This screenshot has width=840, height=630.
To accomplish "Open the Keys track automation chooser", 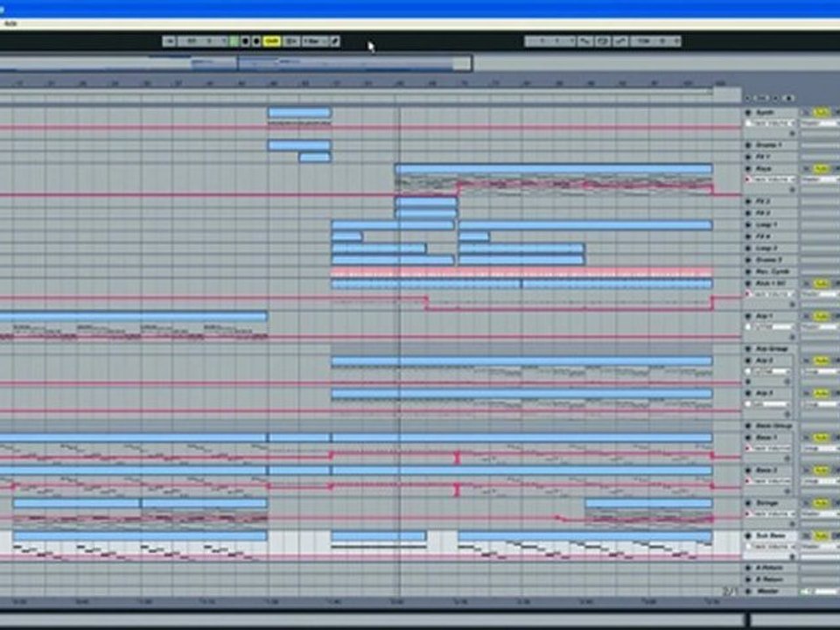I will pos(774,179).
